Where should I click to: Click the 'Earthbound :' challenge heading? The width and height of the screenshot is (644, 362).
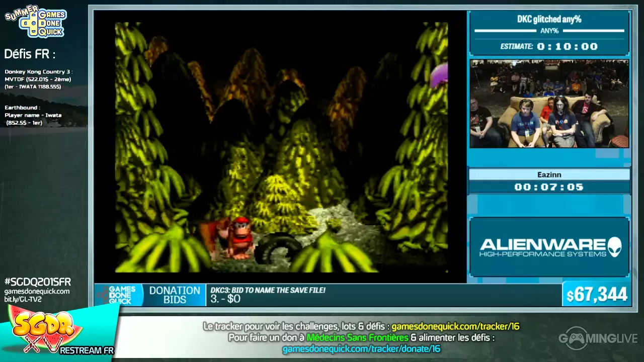(x=22, y=108)
